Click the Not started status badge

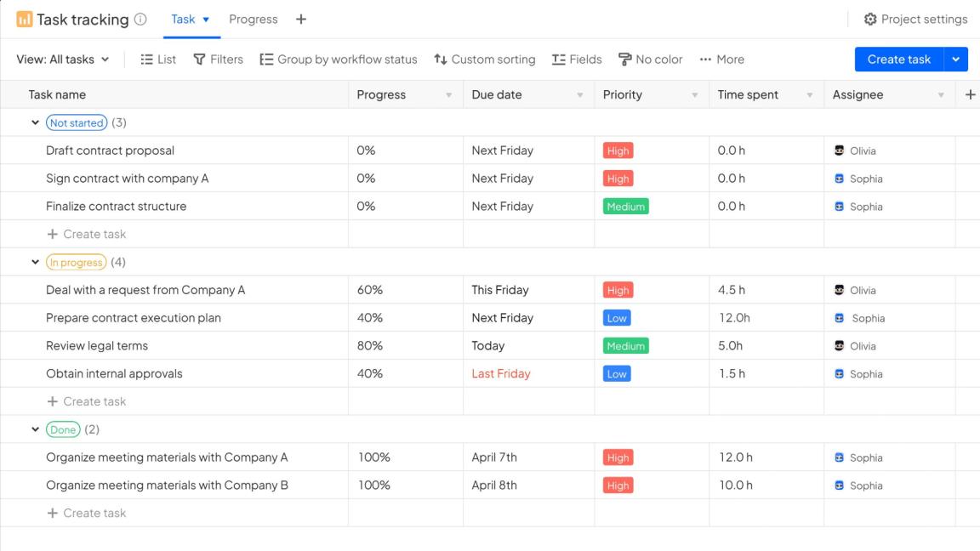pyautogui.click(x=77, y=122)
